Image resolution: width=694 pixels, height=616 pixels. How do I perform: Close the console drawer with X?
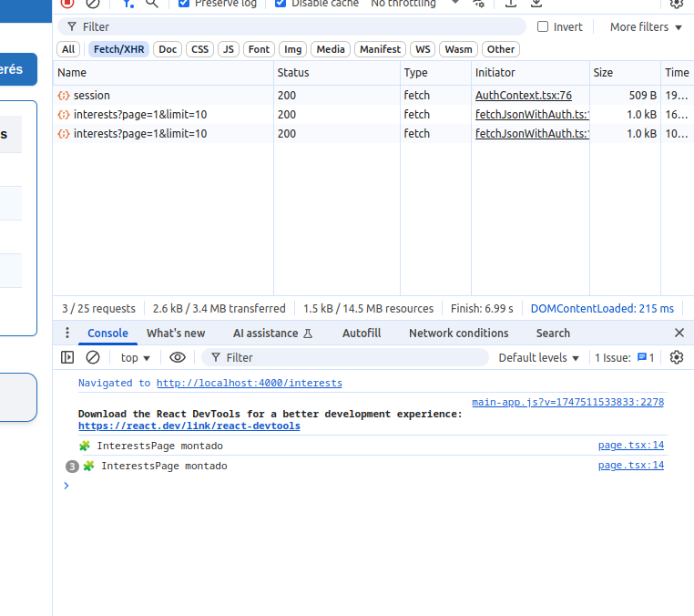pyautogui.click(x=679, y=334)
